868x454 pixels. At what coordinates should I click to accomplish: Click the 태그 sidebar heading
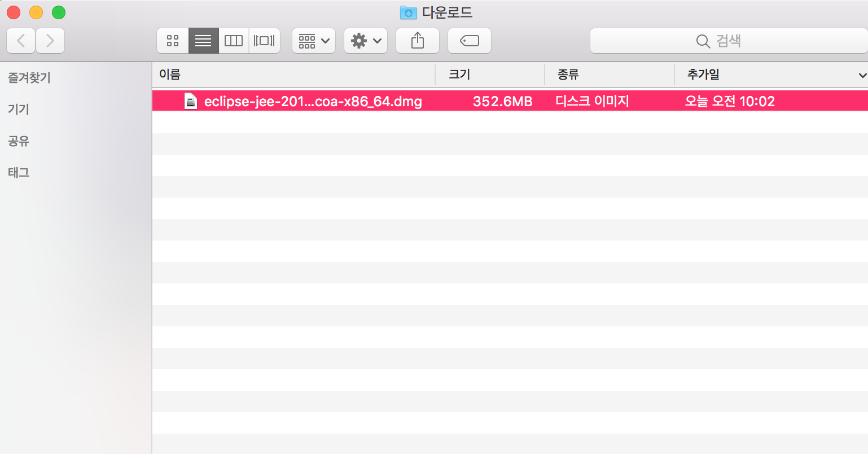pos(19,173)
